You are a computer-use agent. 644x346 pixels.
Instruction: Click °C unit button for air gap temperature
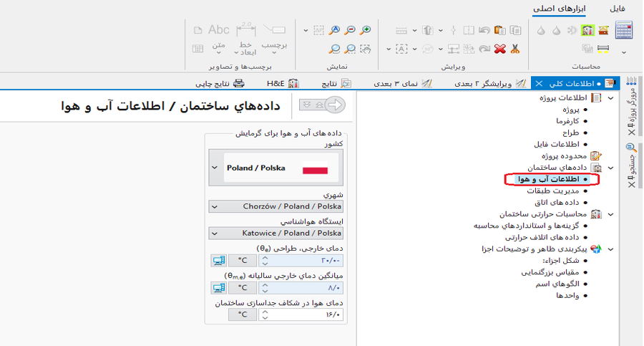click(x=243, y=314)
